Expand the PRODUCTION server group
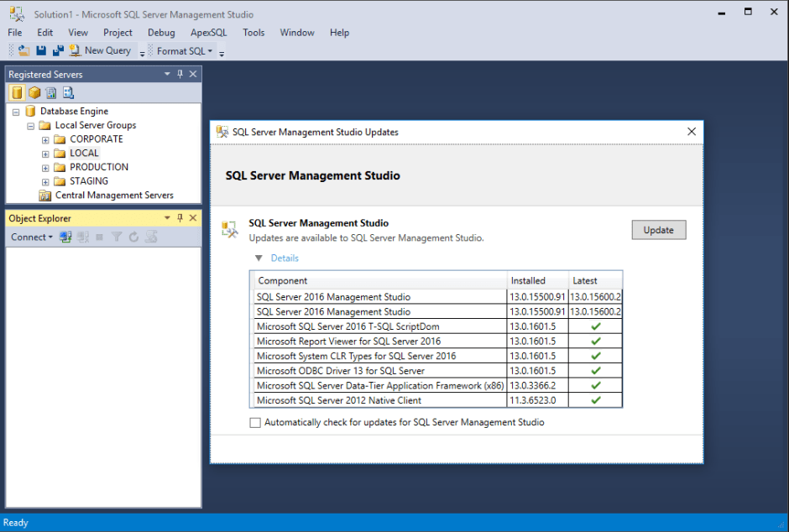 [46, 167]
